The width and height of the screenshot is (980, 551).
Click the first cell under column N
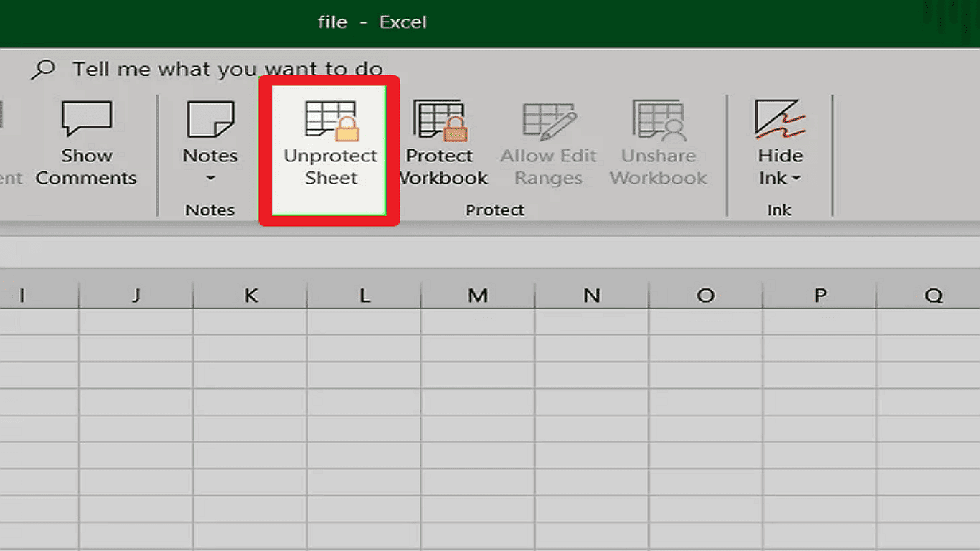point(592,321)
